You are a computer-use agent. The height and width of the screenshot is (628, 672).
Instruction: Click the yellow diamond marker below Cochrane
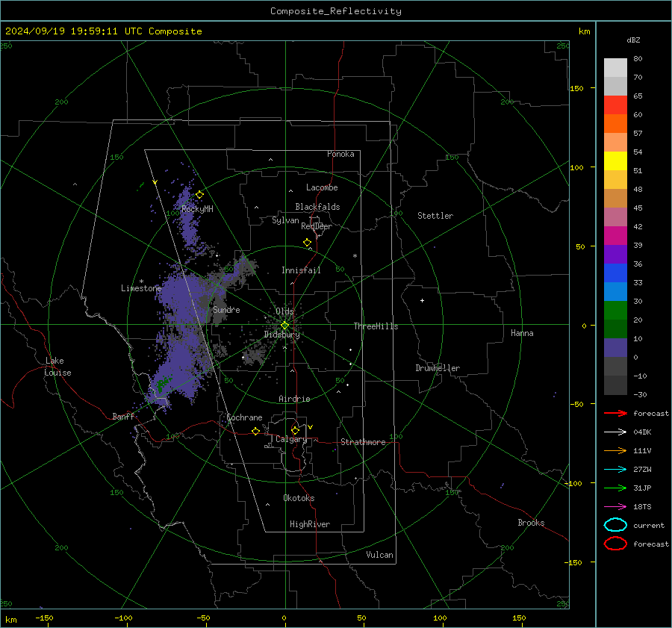click(x=256, y=431)
